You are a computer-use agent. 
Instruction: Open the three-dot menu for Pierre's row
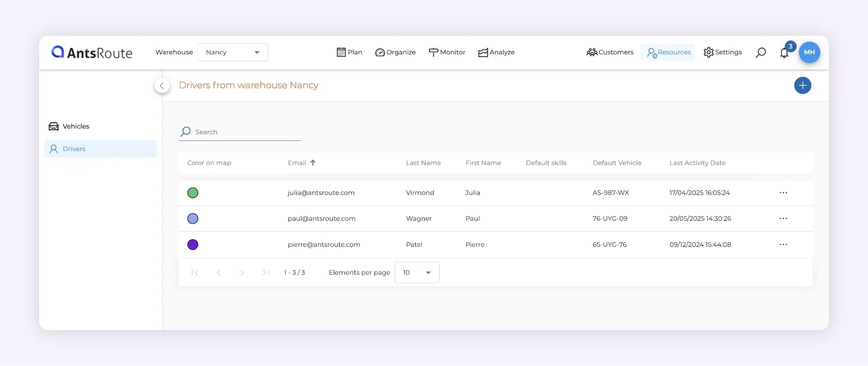point(783,245)
